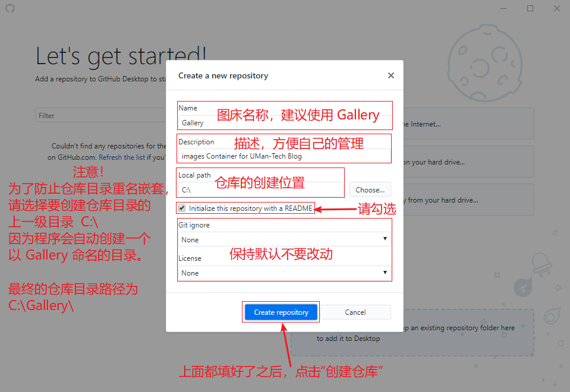Click the Local path input field
This screenshot has height=392, width=570.
click(261, 189)
